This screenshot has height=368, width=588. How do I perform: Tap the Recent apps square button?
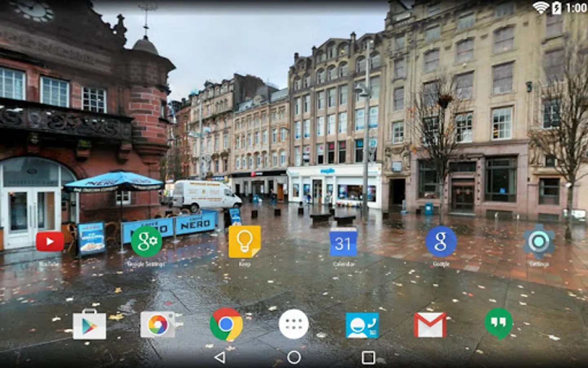(x=368, y=357)
